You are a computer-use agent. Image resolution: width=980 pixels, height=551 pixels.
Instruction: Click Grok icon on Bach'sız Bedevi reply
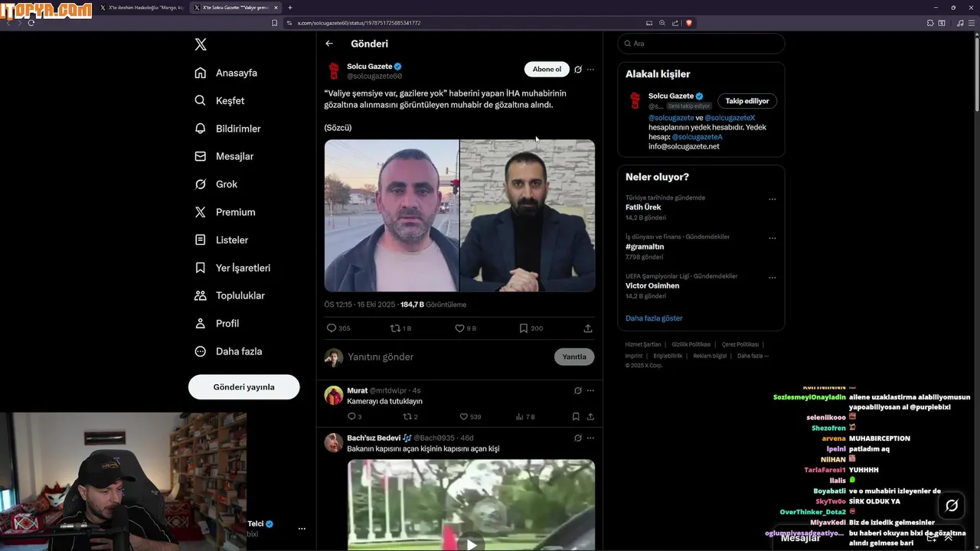click(x=578, y=438)
